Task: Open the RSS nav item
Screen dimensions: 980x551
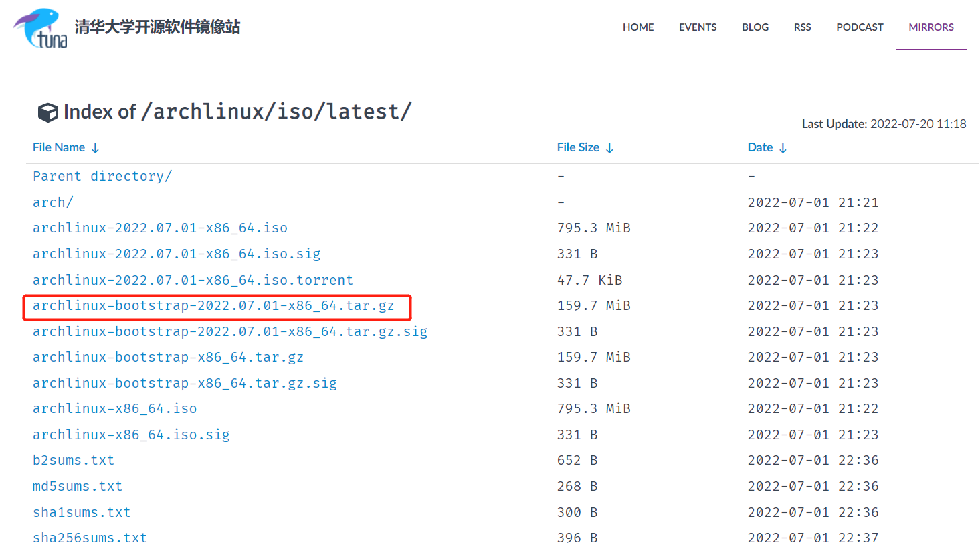Action: point(802,27)
